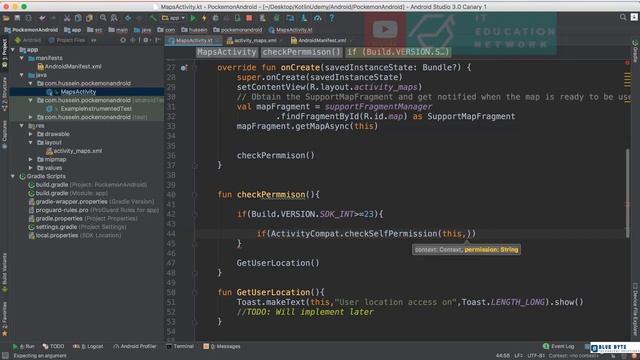Screen dimensions: 640x360
Task: Open the Project Files view tab
Action: coord(67,40)
